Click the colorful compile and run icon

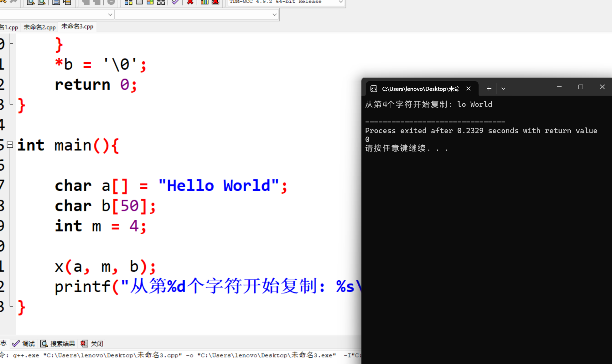pyautogui.click(x=150, y=2)
